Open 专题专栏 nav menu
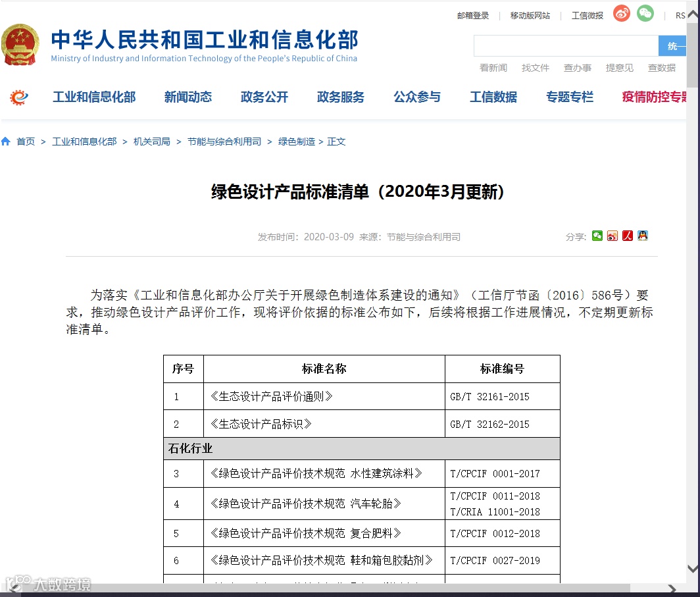Image resolution: width=700 pixels, height=597 pixels. point(570,97)
